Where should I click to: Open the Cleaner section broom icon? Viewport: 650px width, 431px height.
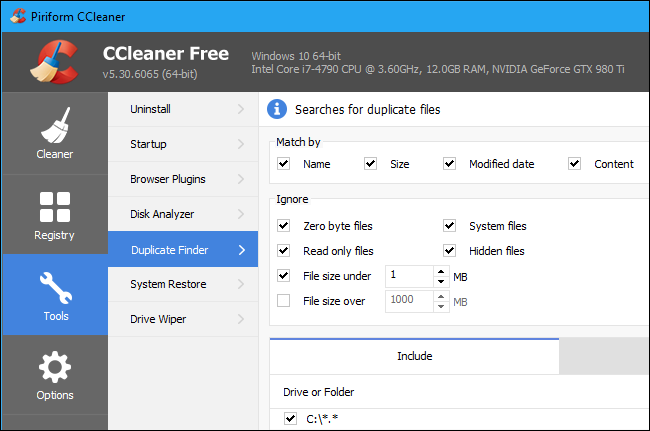point(54,127)
